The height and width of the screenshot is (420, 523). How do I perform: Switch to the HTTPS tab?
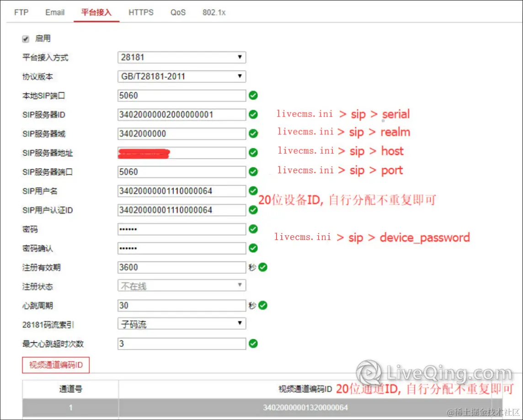[141, 12]
